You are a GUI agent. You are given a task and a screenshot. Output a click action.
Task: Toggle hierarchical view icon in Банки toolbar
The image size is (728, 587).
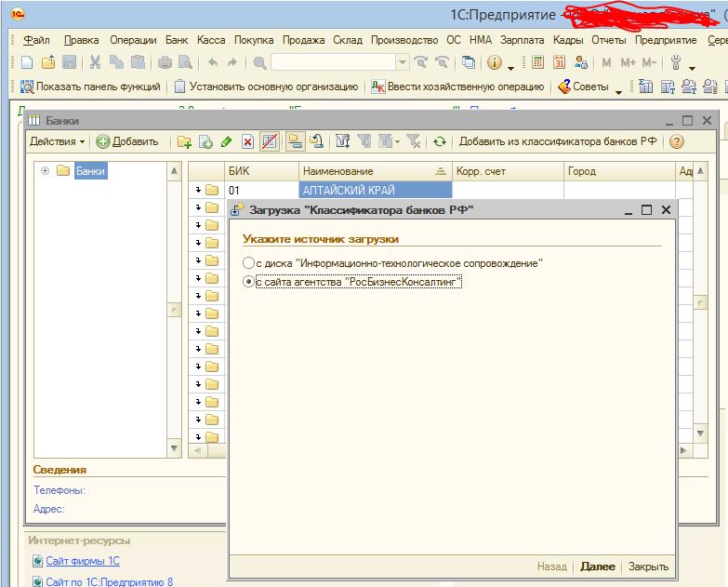click(295, 141)
